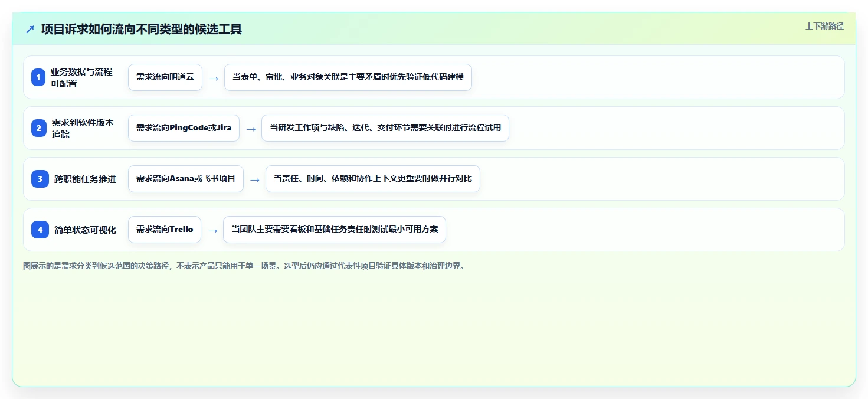Click the title 项目诉求如何流向不同类型的候选工具
The height and width of the screenshot is (399, 868).
pos(142,29)
